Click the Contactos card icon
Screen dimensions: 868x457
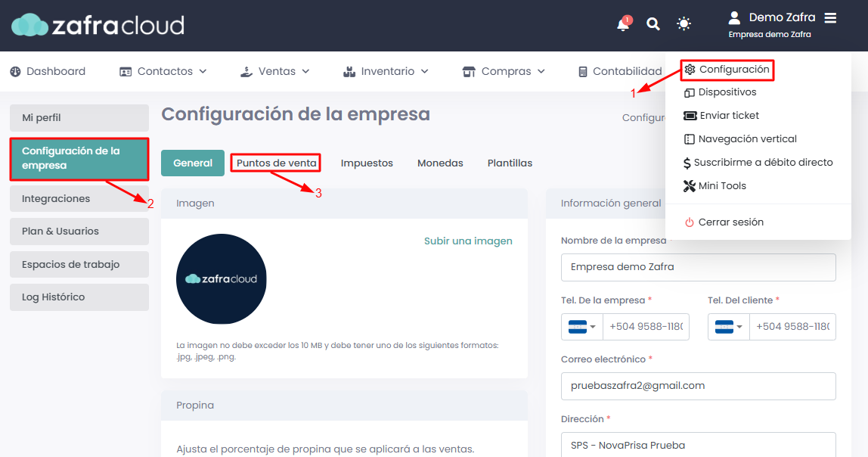126,71
